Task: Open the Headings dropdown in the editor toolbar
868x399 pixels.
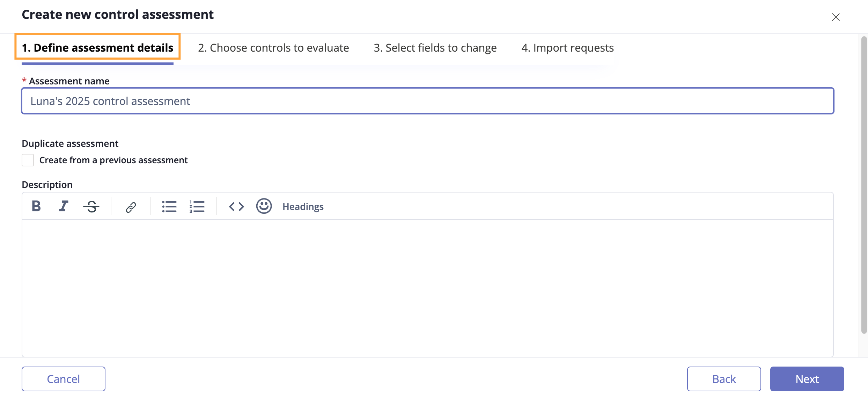Action: 302,206
